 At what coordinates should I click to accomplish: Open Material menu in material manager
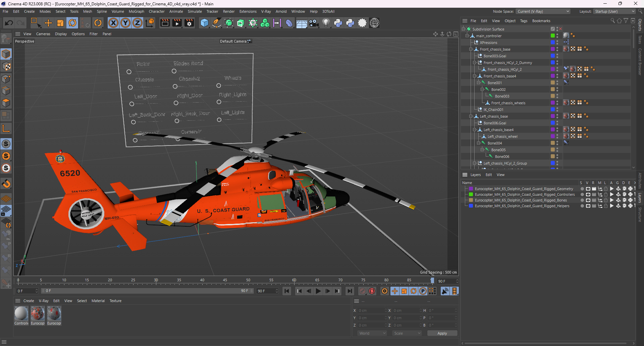[98, 301]
